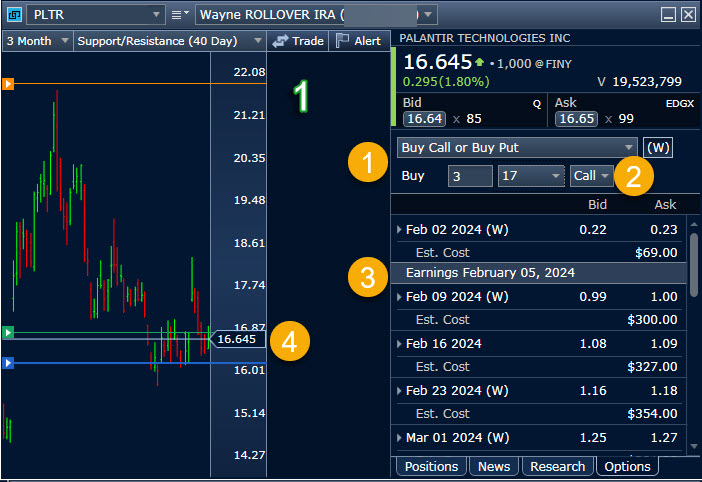Expand the Feb 02 2024 (W) expiration row
This screenshot has height=482, width=702.
pyautogui.click(x=400, y=230)
